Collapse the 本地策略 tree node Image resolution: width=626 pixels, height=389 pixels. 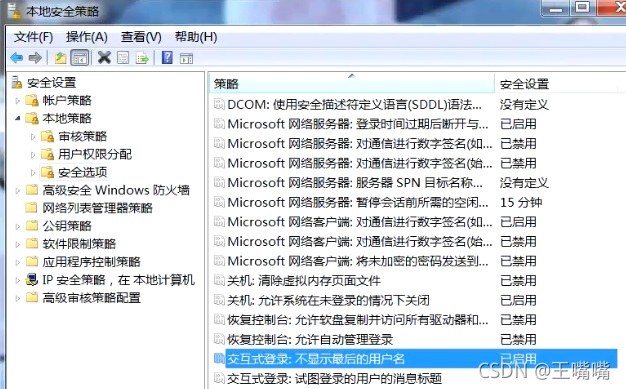[18, 118]
